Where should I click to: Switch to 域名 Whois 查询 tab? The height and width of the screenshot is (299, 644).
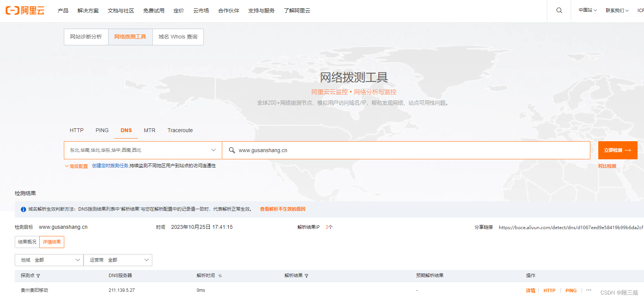pyautogui.click(x=178, y=37)
